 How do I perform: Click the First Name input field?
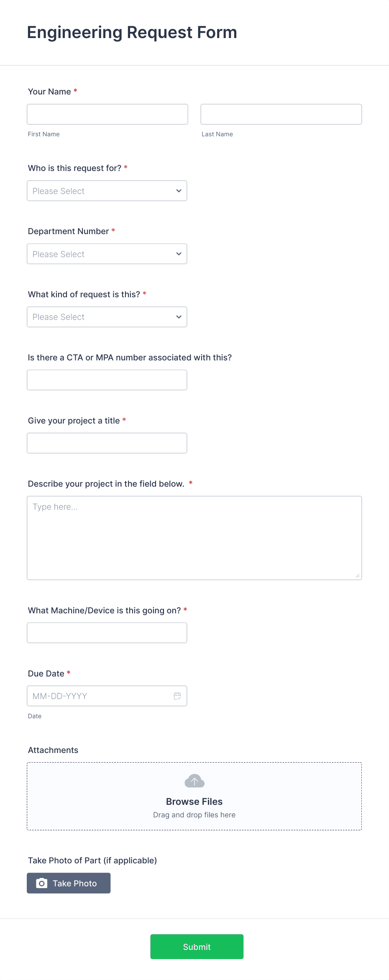107,114
